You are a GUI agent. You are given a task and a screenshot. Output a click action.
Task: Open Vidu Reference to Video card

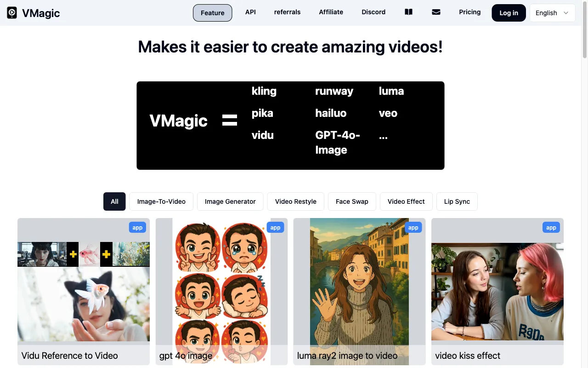[x=84, y=292]
